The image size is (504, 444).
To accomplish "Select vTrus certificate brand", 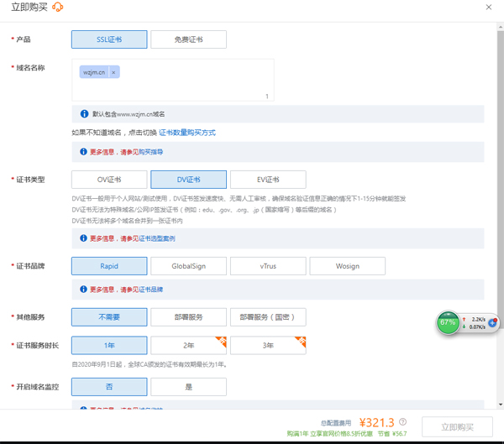I will click(268, 266).
